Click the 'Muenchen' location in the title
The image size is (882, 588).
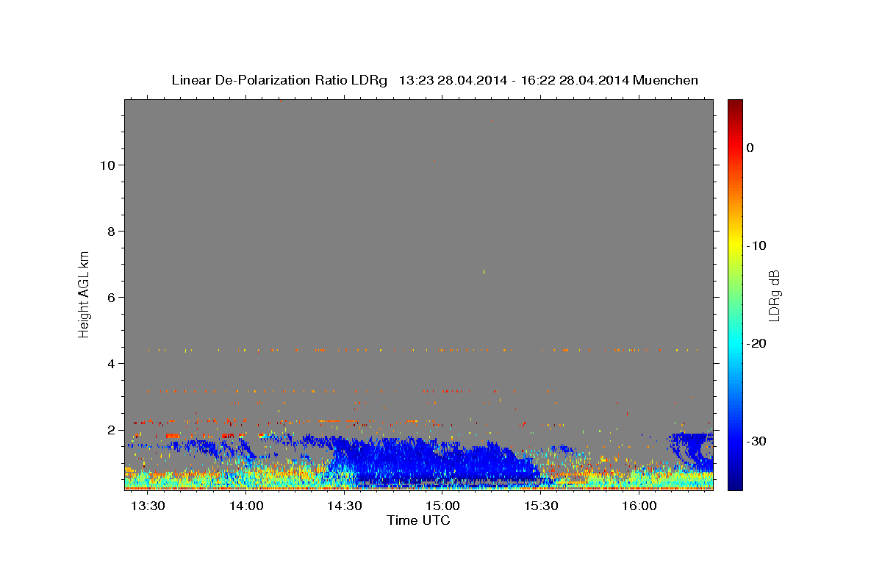click(x=666, y=80)
